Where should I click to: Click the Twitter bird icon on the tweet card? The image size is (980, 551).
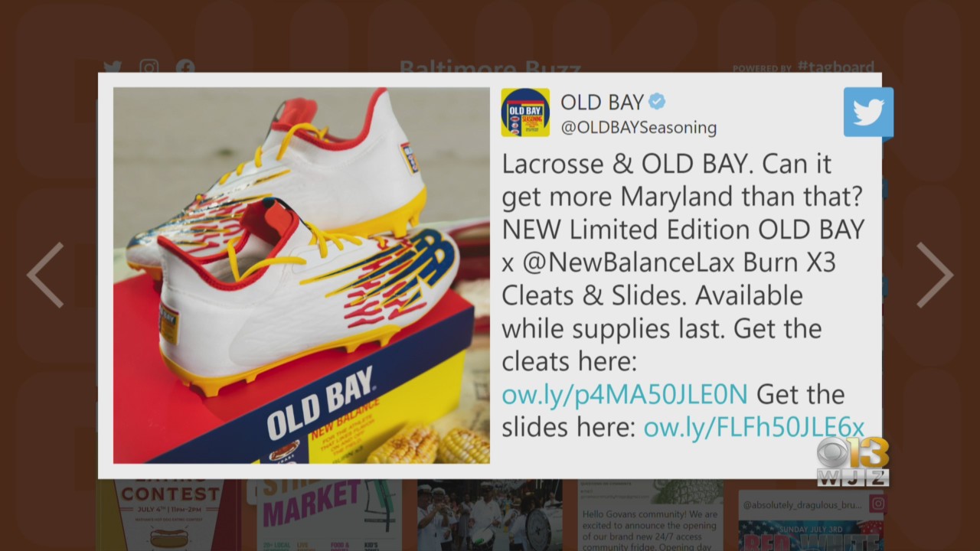pos(868,112)
